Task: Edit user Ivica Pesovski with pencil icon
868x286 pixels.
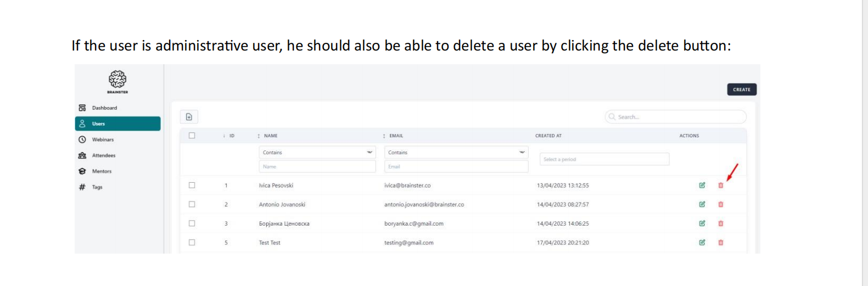Action: tap(702, 186)
